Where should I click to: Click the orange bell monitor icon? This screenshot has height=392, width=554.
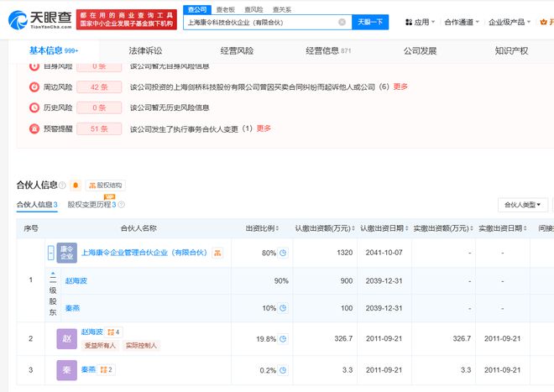pyautogui.click(x=76, y=186)
